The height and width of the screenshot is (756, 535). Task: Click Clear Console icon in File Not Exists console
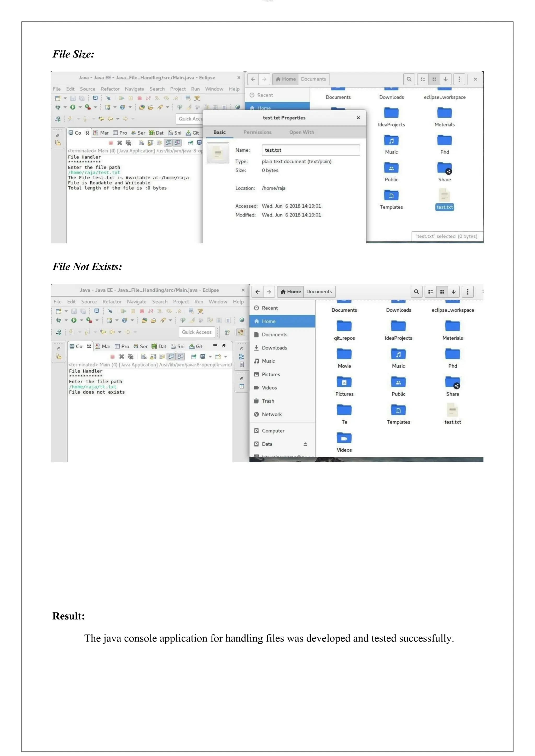tap(144, 356)
